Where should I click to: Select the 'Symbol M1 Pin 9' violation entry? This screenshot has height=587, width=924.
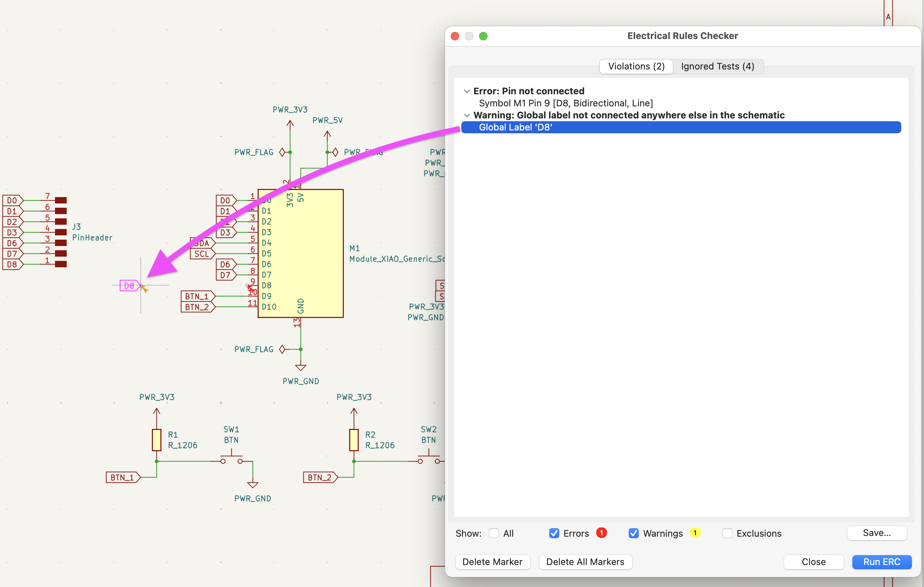[x=566, y=103]
